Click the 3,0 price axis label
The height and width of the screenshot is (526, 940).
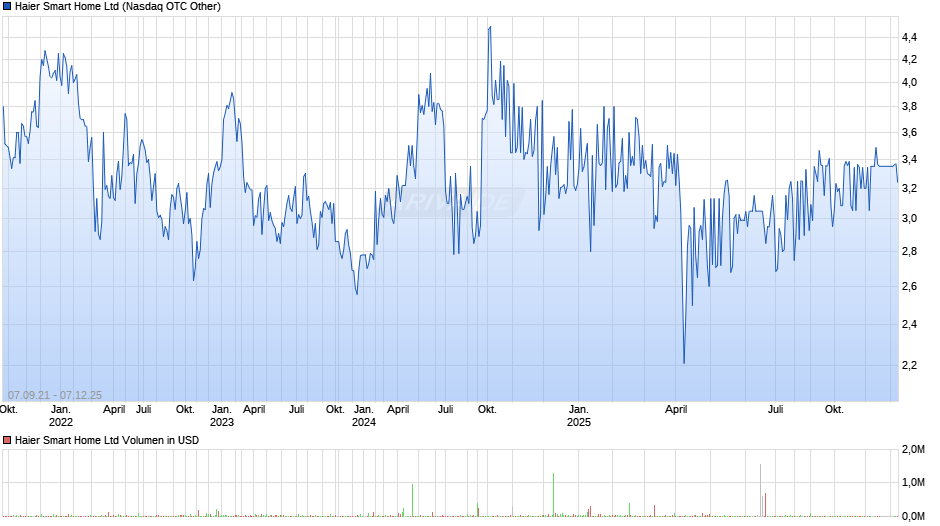coord(909,218)
